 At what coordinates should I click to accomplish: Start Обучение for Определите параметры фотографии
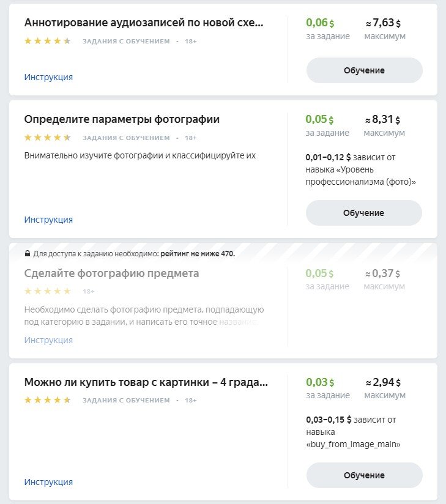[x=363, y=213]
